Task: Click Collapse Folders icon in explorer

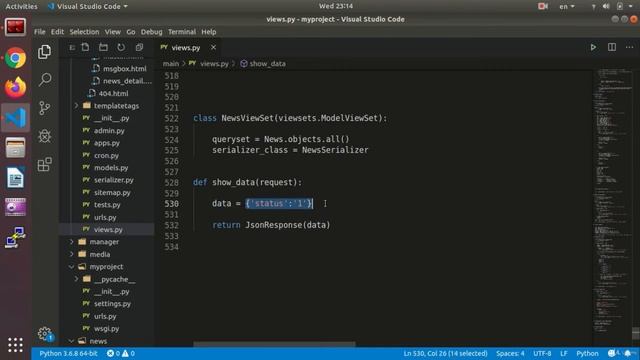Action: (139, 47)
